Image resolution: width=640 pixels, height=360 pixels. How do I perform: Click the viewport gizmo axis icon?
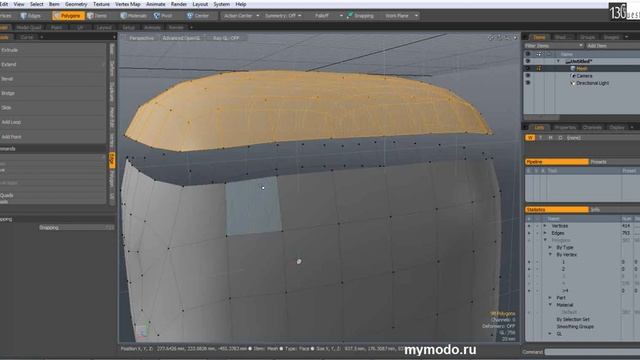click(141, 331)
